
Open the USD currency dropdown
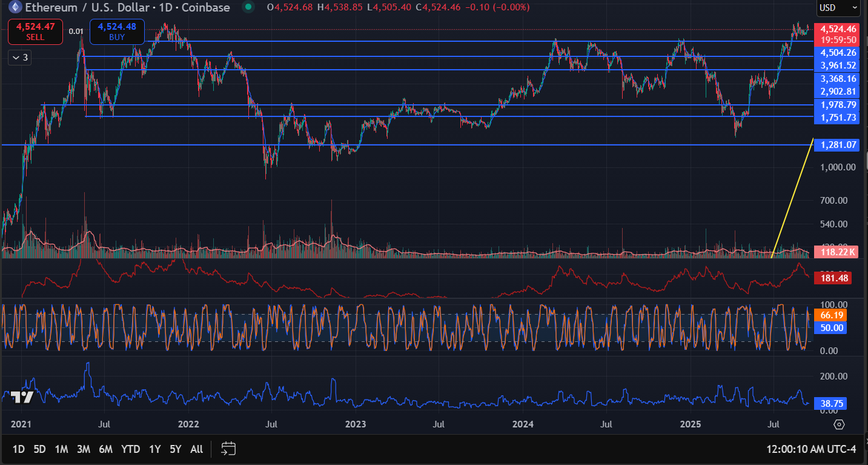click(838, 8)
